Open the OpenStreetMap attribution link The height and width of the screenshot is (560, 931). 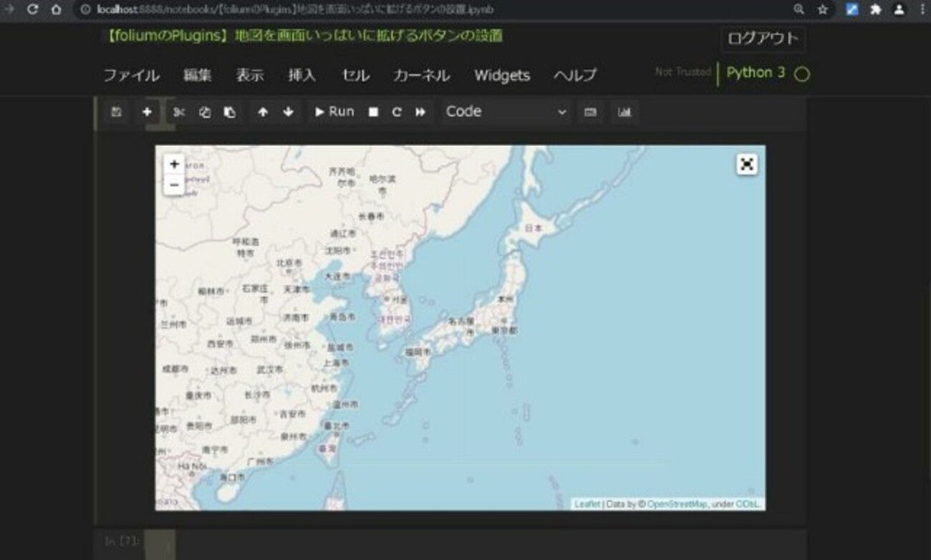point(677,504)
